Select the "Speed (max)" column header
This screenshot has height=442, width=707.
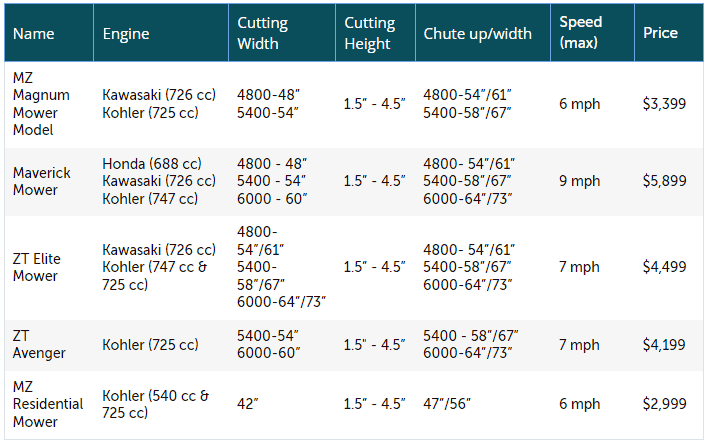[x=580, y=33]
